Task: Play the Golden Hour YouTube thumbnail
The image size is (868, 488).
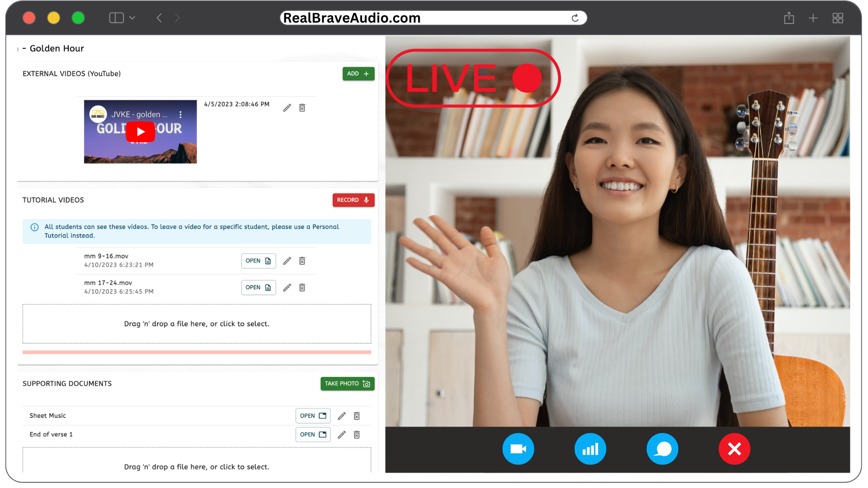Action: pos(140,131)
